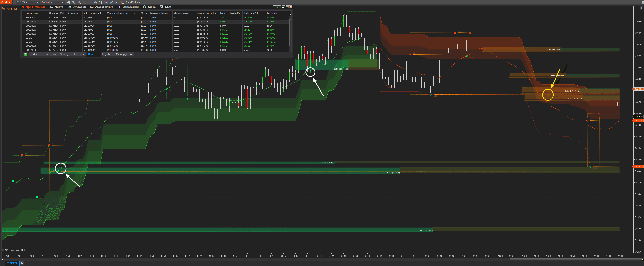Click the 62.5% (1149 / 1838) zone label
Screen dimensions: 644x266
(340, 69)
